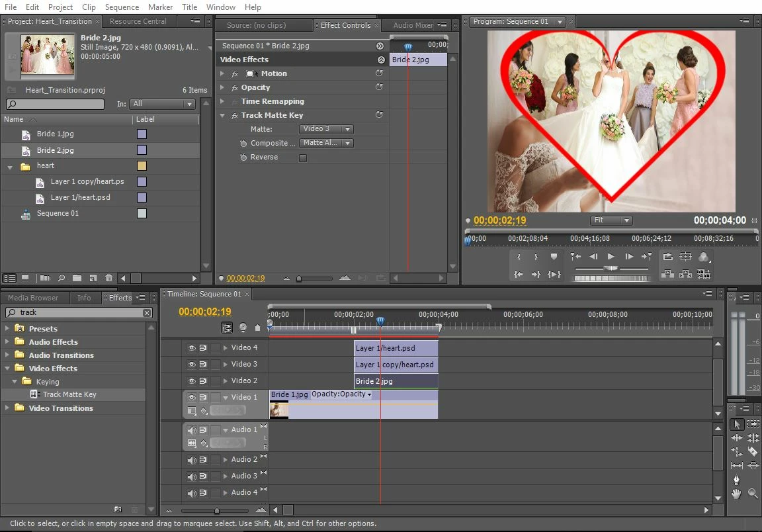The height and width of the screenshot is (532, 762).
Task: Select the Selection arrow tool
Action: click(x=737, y=424)
